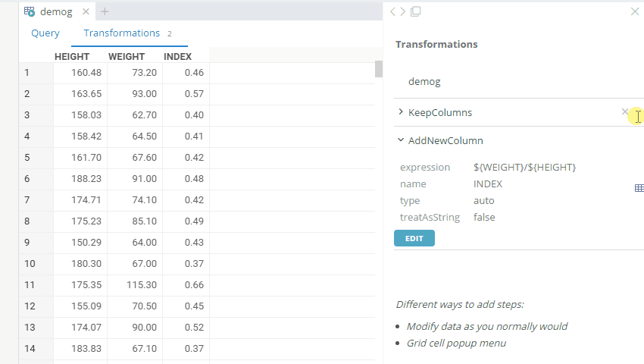Click the table grid icon at right edge
This screenshot has height=364, width=644.
(x=639, y=188)
